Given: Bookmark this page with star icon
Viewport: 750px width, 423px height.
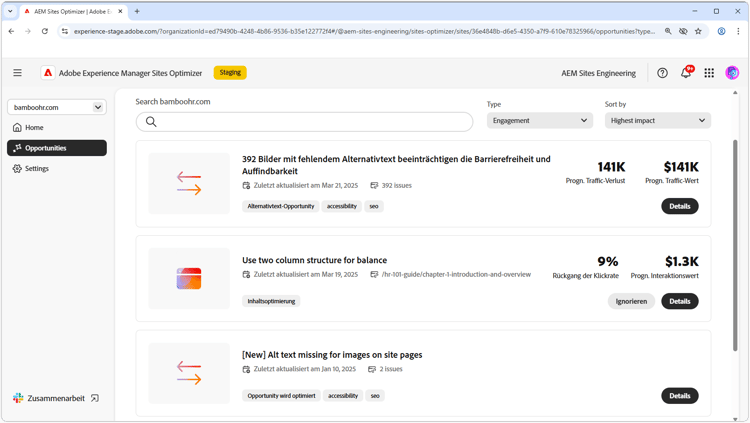Looking at the screenshot, I should (698, 31).
